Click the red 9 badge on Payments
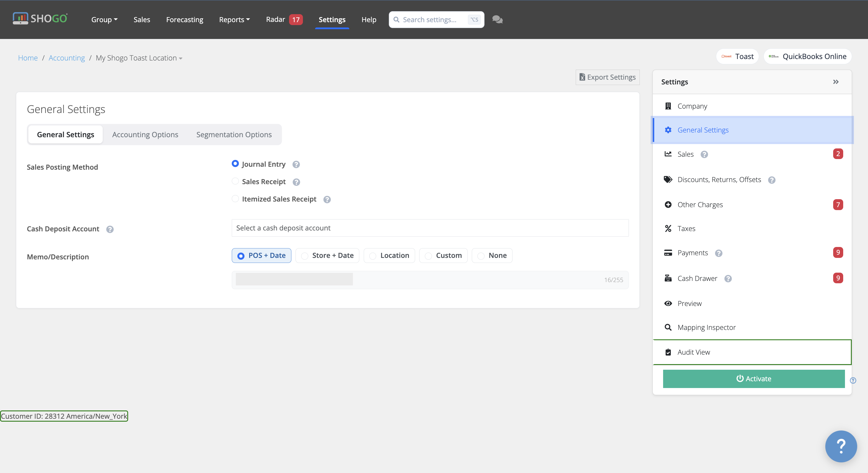The height and width of the screenshot is (473, 868). [x=838, y=253]
